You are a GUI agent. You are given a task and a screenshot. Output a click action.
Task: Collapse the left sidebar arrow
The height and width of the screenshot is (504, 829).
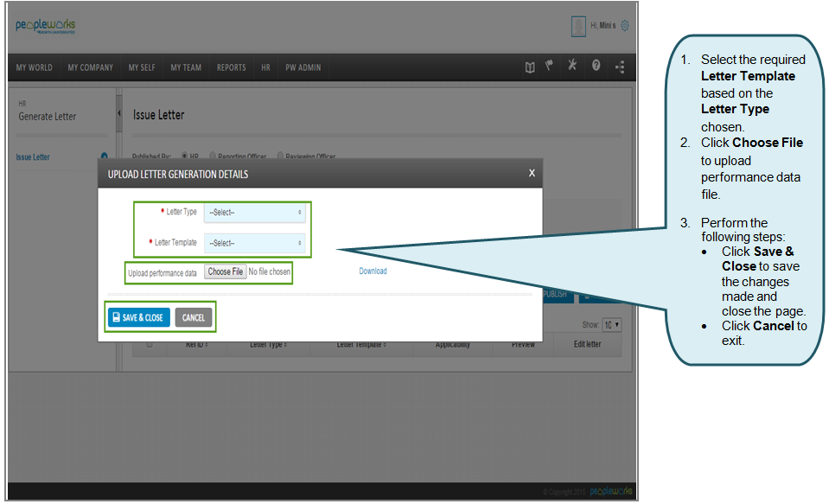[x=119, y=113]
